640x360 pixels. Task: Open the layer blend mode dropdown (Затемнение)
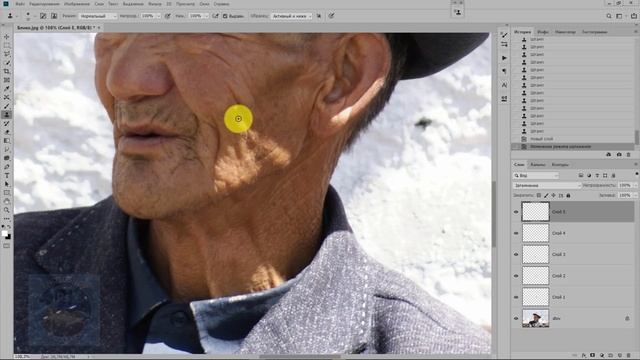click(547, 185)
